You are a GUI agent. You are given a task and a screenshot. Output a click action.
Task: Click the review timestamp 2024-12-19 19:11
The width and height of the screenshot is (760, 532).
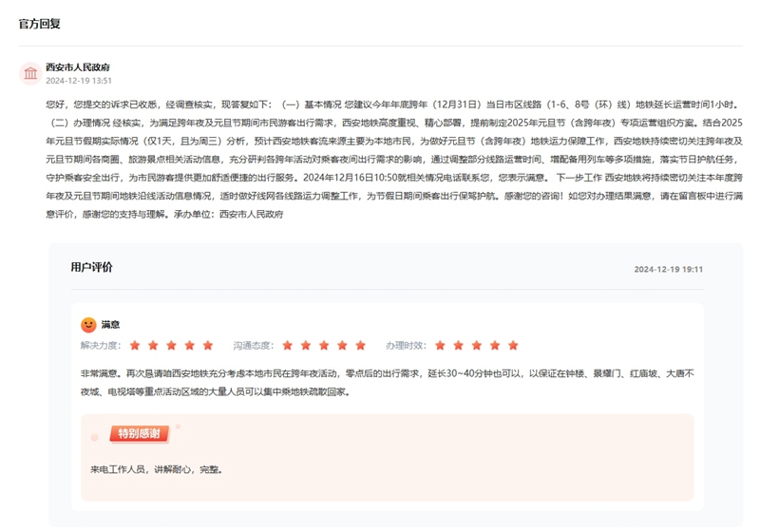coord(668,270)
